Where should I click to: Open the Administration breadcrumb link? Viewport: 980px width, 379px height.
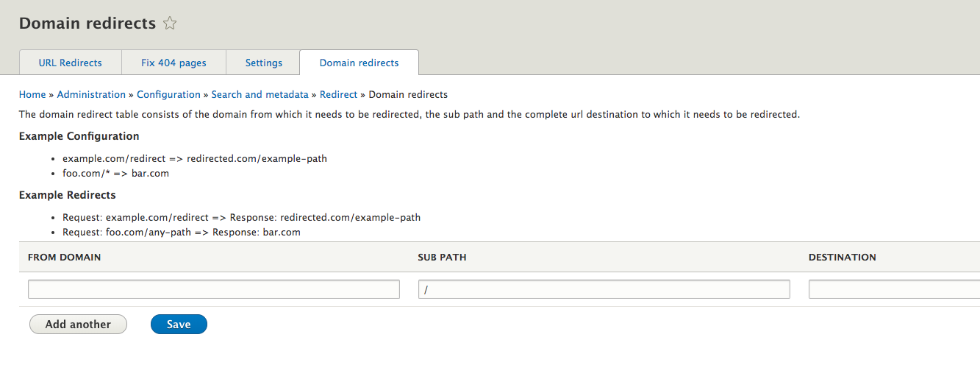coord(91,94)
